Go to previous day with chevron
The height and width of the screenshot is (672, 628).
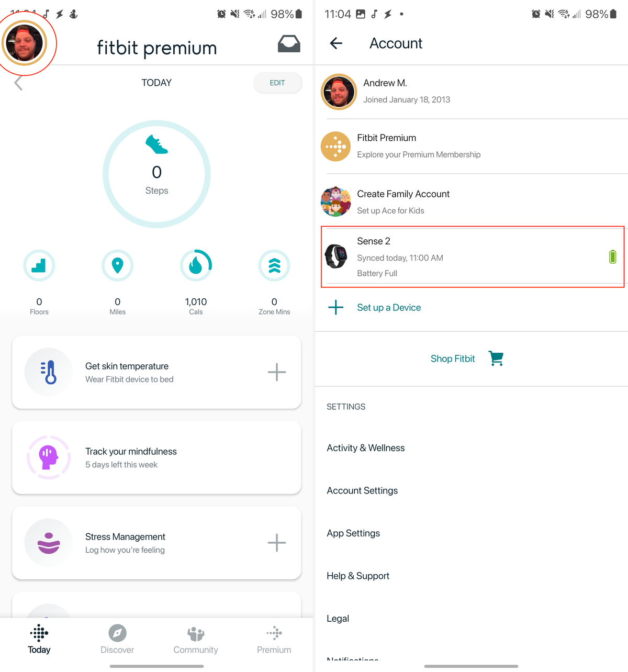pyautogui.click(x=18, y=83)
